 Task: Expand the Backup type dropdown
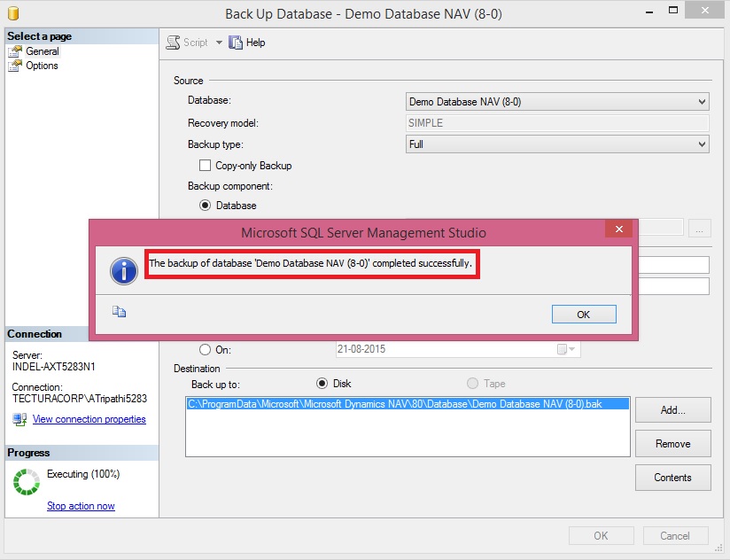(x=702, y=144)
